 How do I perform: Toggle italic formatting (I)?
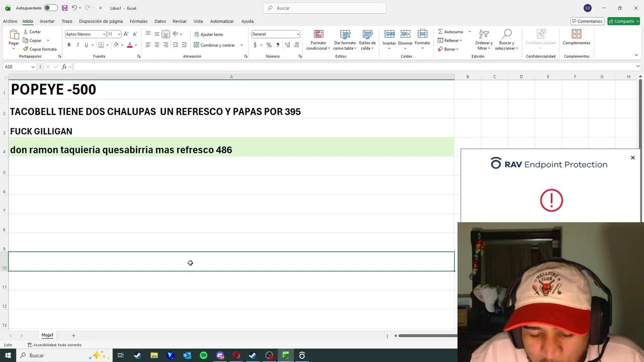(x=77, y=45)
